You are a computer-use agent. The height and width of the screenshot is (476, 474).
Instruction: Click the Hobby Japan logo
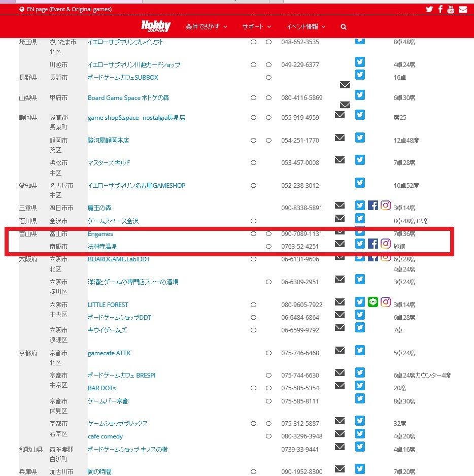point(156,26)
